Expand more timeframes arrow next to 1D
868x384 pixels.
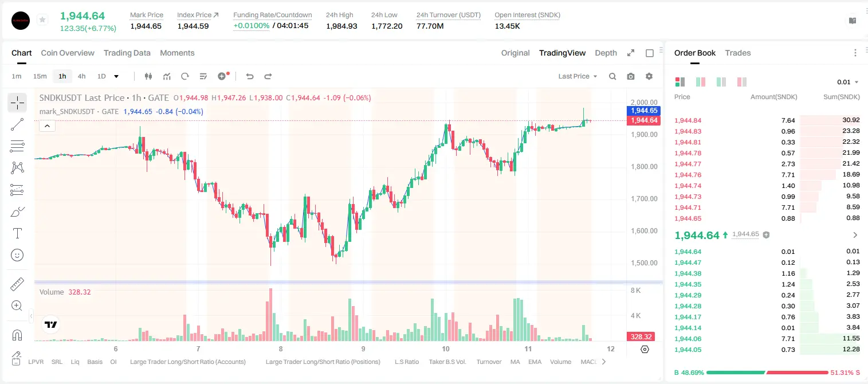click(x=117, y=76)
